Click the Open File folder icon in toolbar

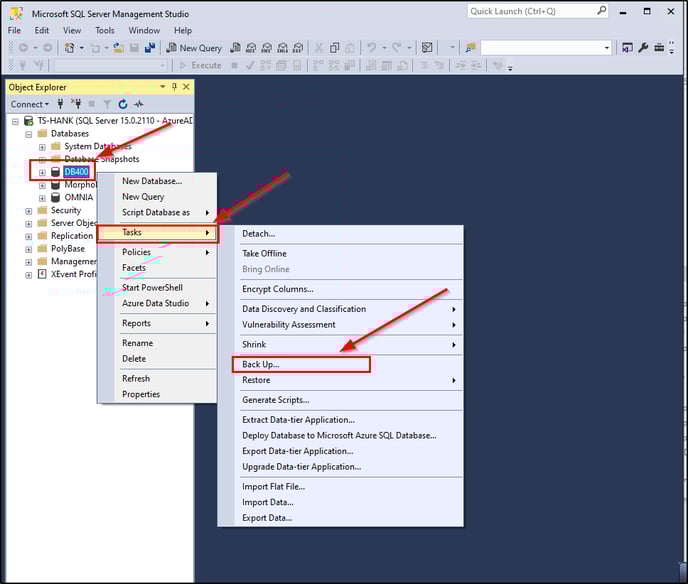(x=118, y=48)
